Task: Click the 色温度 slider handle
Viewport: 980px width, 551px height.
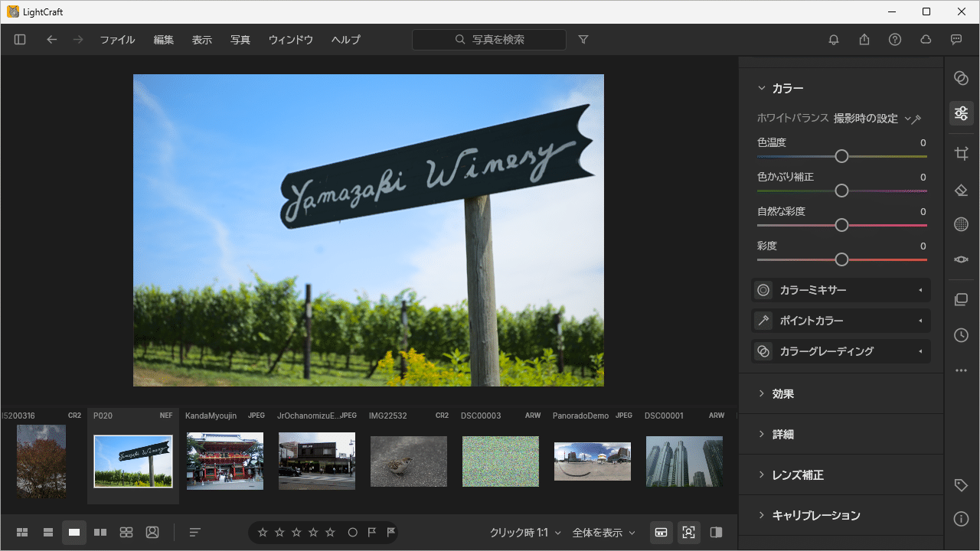Action: pyautogui.click(x=841, y=156)
